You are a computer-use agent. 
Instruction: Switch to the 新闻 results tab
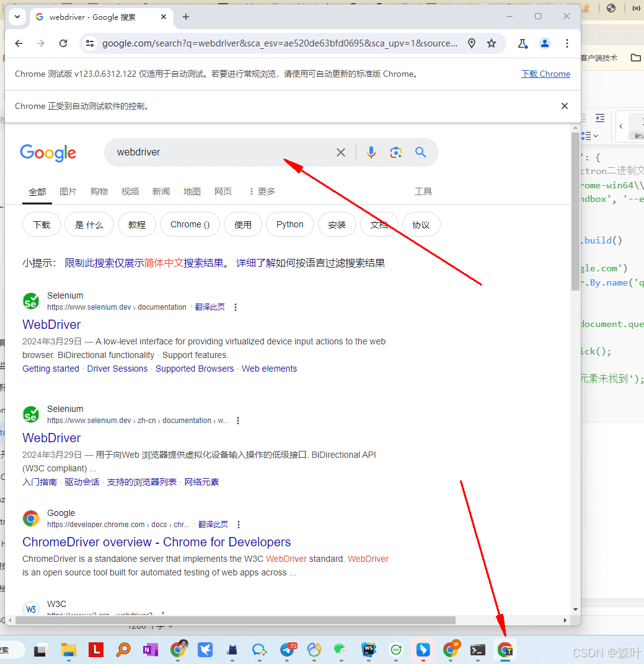[x=161, y=192]
